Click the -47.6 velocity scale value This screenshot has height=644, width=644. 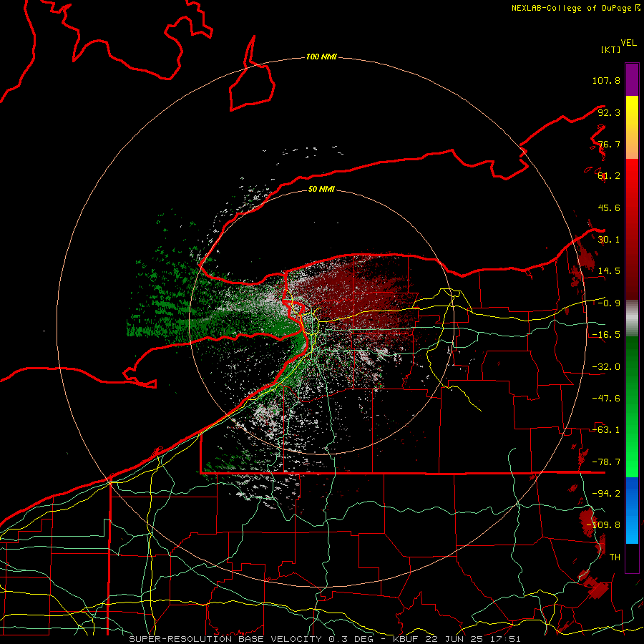[x=606, y=399]
